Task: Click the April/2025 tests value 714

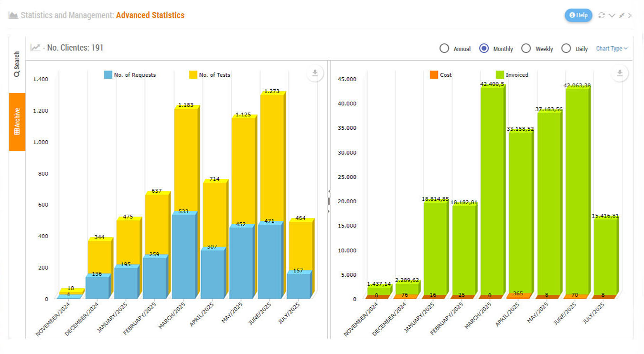Action: [x=215, y=179]
